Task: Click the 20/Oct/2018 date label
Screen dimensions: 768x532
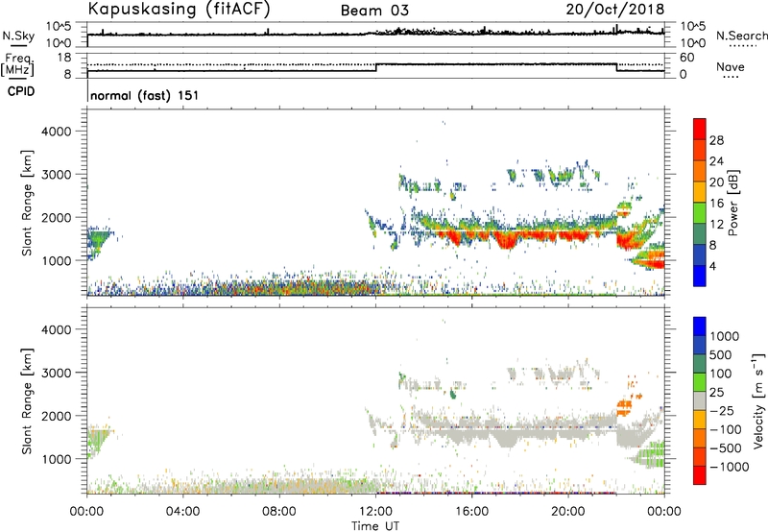Action: (615, 10)
